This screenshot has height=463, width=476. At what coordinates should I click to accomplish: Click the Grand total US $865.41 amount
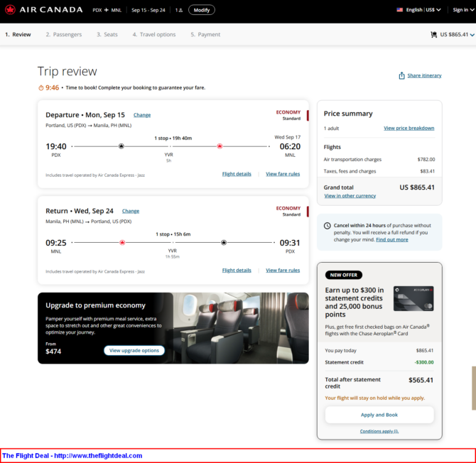[x=417, y=187]
